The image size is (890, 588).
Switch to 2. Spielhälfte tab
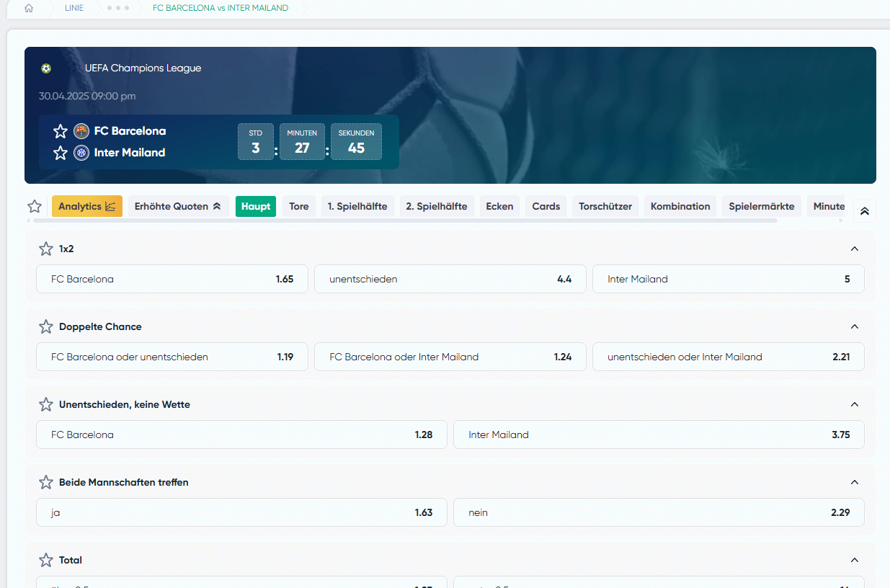point(437,206)
